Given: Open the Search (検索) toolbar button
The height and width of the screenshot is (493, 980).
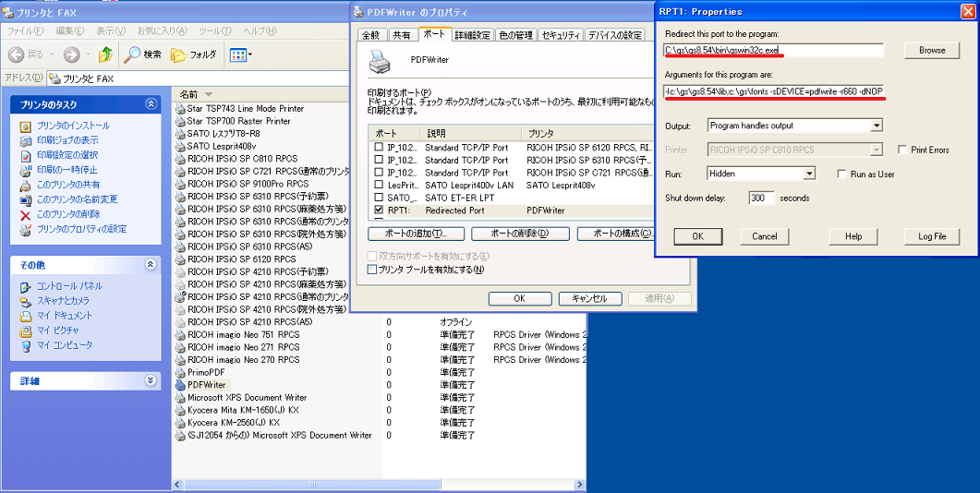Looking at the screenshot, I should [x=142, y=55].
